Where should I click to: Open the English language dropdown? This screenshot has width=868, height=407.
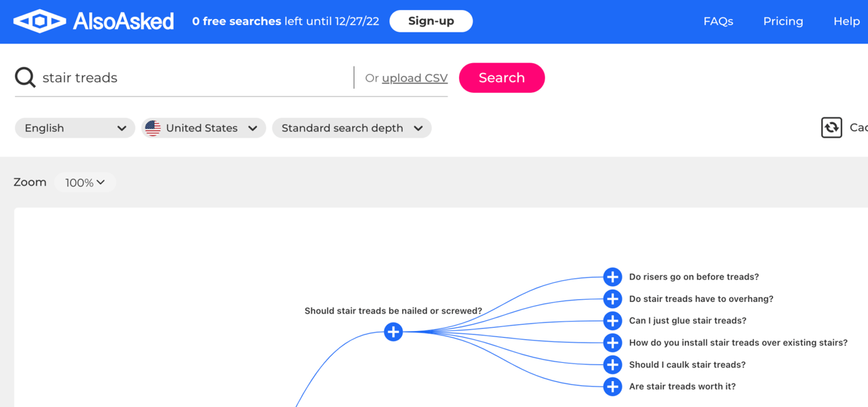75,128
